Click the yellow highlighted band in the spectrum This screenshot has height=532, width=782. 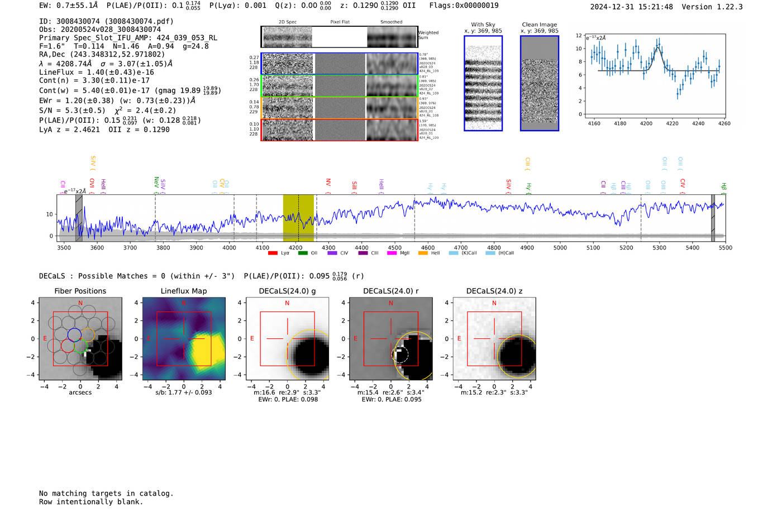pos(298,218)
